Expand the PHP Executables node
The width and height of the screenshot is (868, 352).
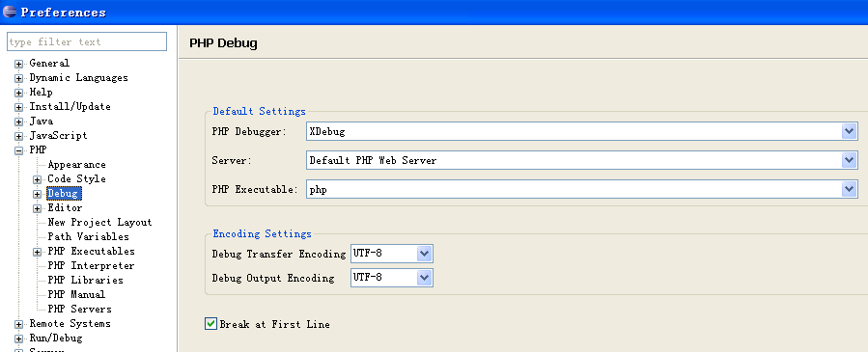pyautogui.click(x=37, y=252)
